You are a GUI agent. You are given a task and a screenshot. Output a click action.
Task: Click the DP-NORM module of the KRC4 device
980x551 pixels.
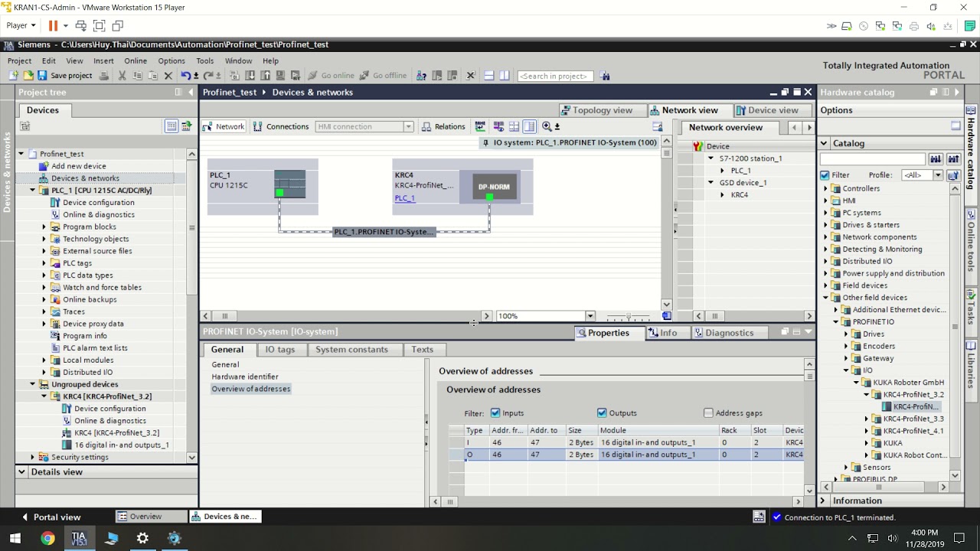[x=493, y=187]
